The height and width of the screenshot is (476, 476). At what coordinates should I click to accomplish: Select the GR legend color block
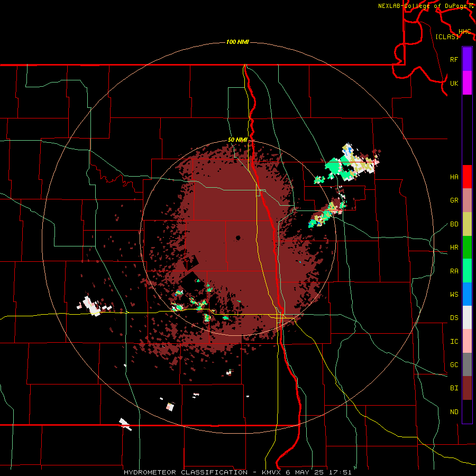pyautogui.click(x=467, y=200)
